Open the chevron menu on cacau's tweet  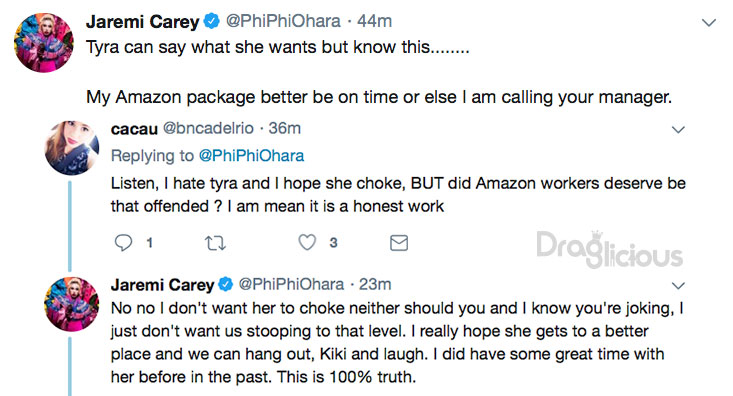pos(678,130)
